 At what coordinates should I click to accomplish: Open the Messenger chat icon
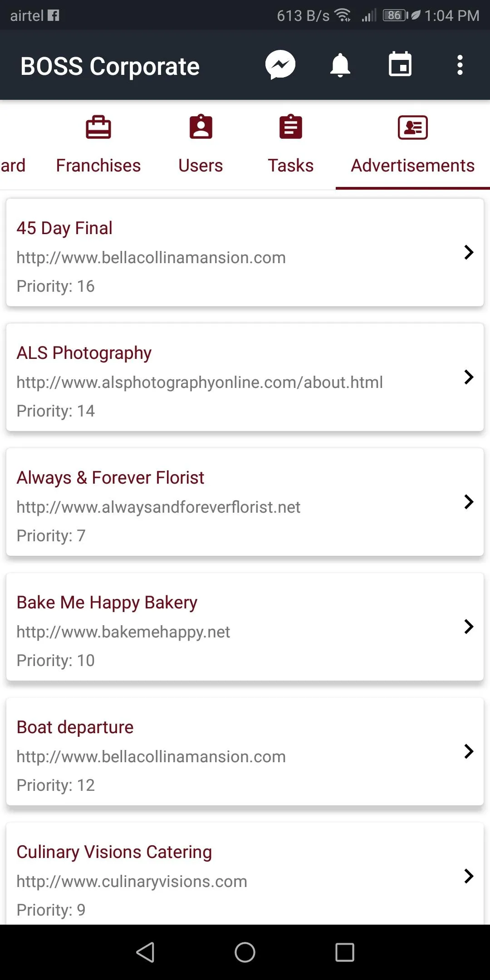coord(280,65)
